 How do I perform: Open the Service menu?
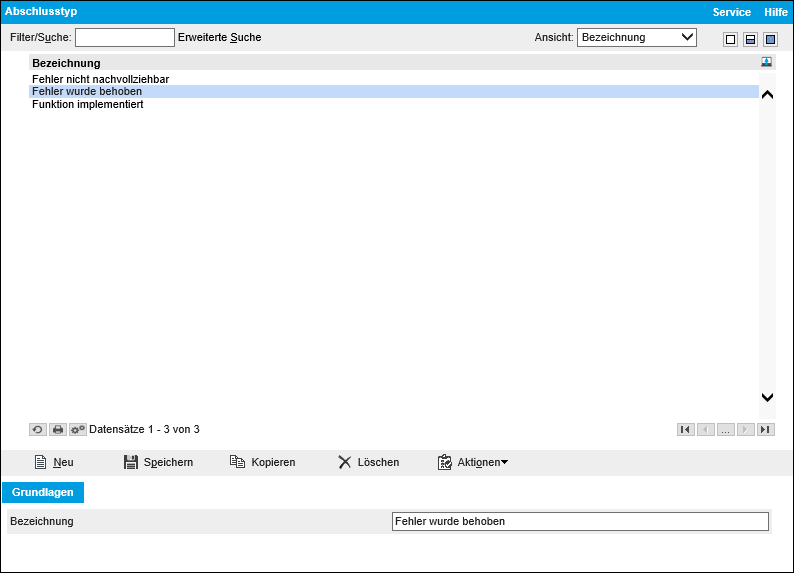pos(731,12)
